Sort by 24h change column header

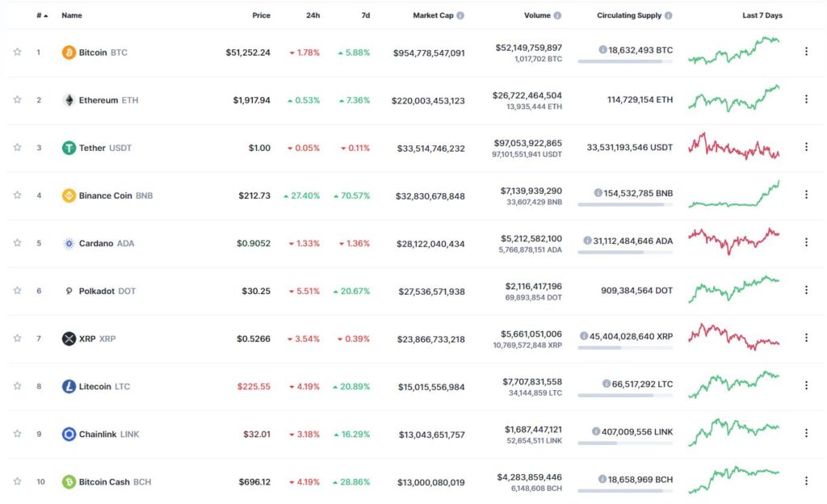313,15
